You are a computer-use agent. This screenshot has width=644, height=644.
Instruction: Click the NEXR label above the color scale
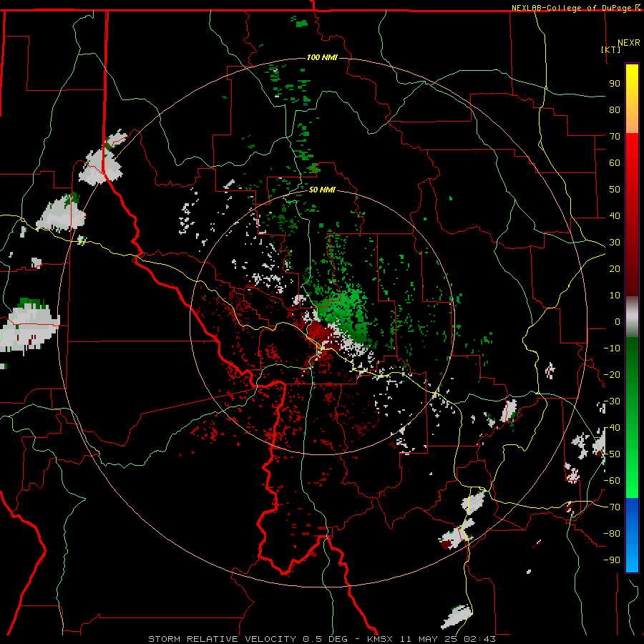click(x=628, y=43)
